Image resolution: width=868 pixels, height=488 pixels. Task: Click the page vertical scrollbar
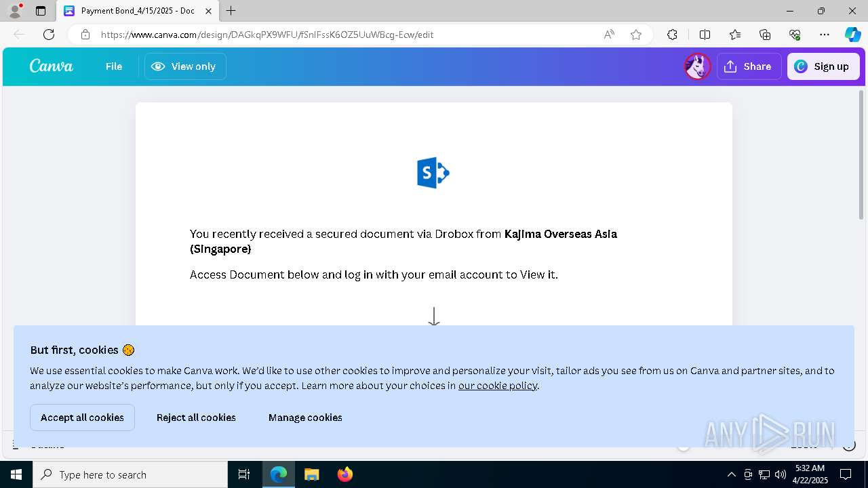pyautogui.click(x=862, y=155)
